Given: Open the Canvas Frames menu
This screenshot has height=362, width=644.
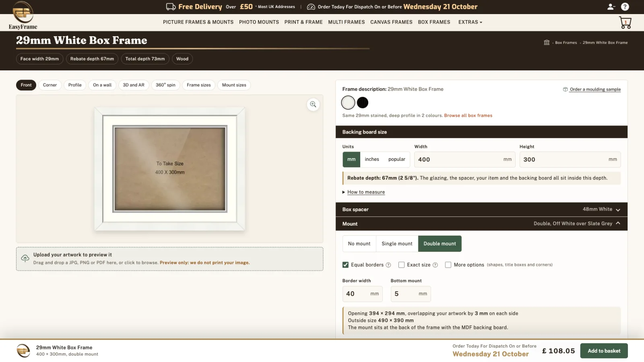Looking at the screenshot, I should (x=391, y=22).
